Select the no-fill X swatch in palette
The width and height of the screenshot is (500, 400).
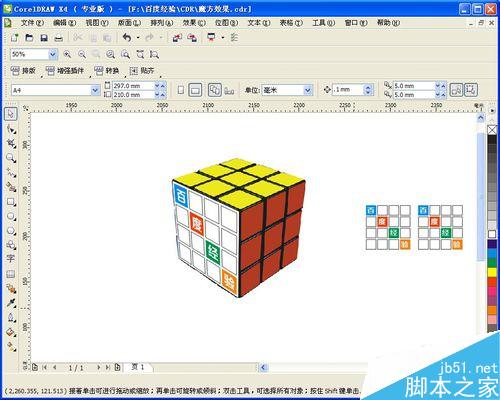click(492, 130)
